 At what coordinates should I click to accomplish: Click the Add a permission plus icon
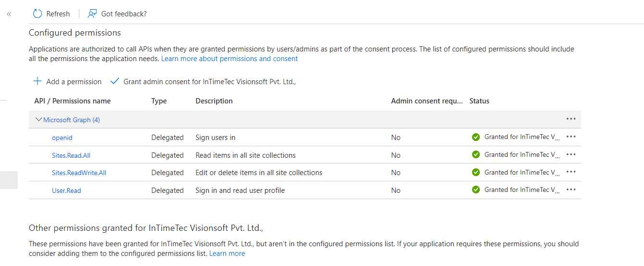click(37, 81)
